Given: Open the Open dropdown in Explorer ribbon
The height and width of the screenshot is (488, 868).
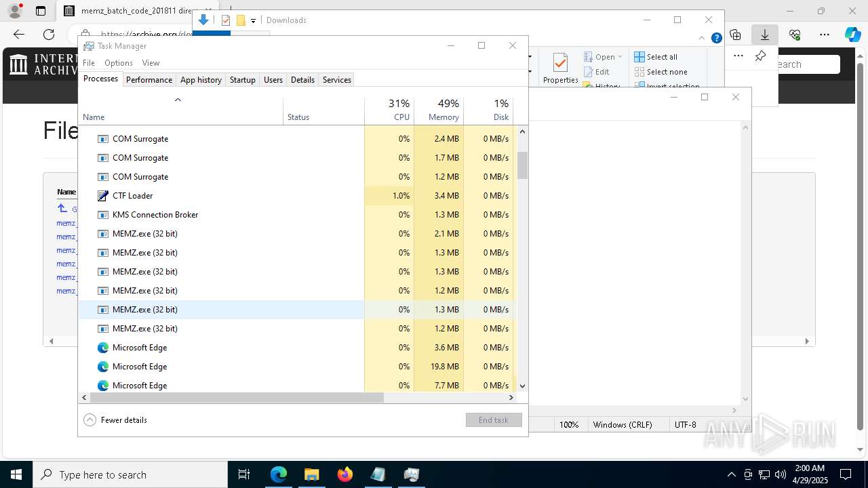Looking at the screenshot, I should [603, 57].
